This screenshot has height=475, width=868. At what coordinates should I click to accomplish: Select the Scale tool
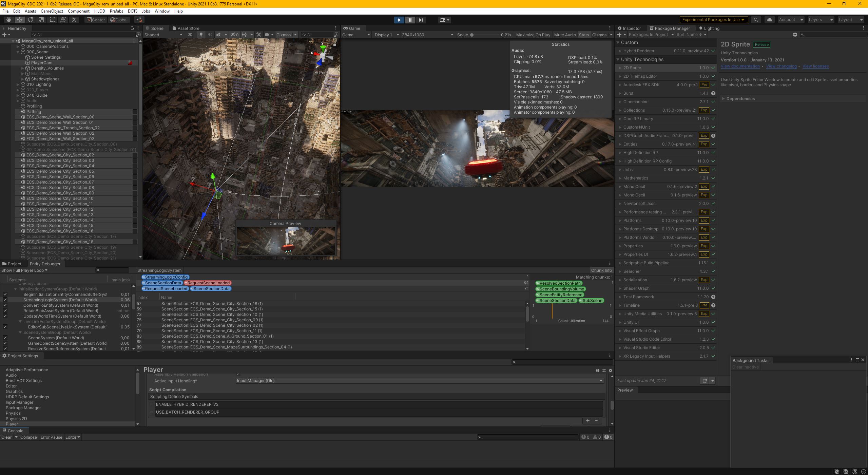pyautogui.click(x=41, y=20)
